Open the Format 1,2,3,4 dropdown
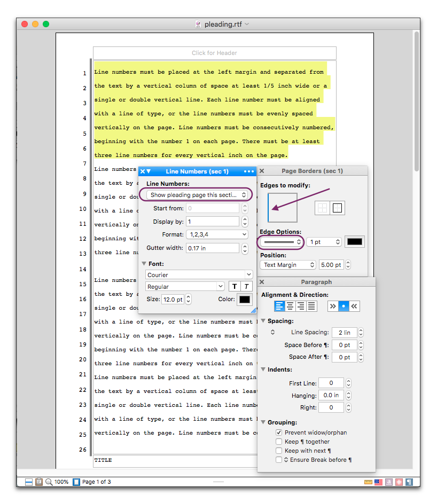 217,234
